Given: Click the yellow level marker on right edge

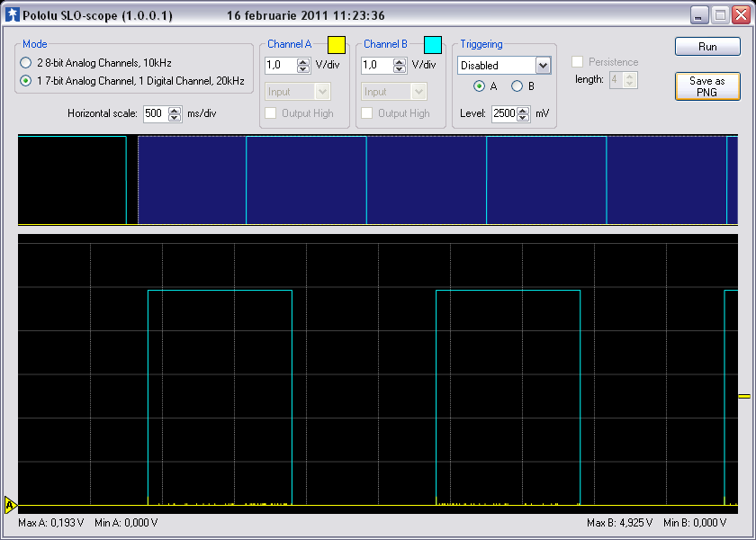Looking at the screenshot, I should coord(744,396).
